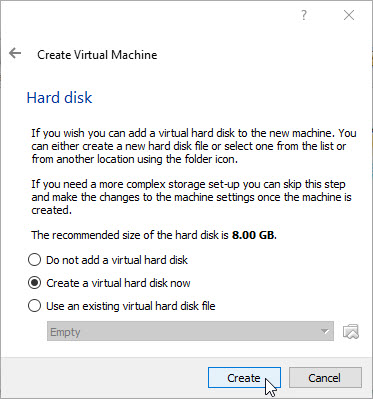Click the paragraph about complex storage set-up
The height and width of the screenshot is (399, 373).
tap(191, 197)
